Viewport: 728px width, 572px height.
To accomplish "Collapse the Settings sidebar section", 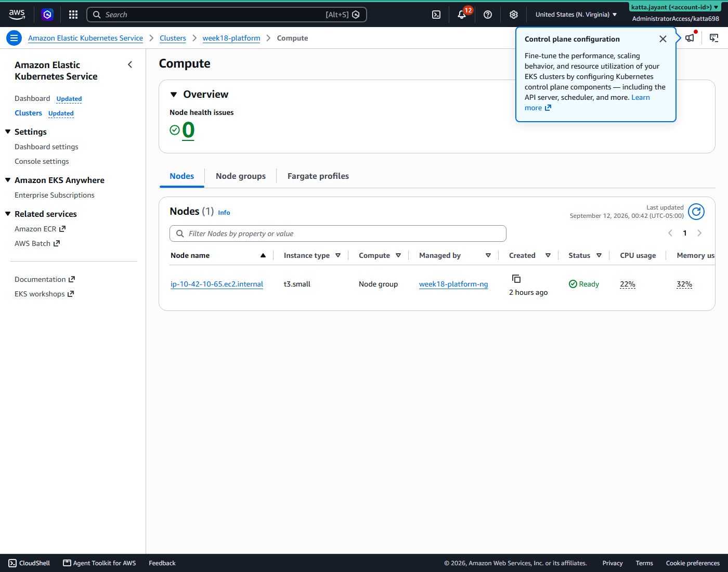I will click(x=8, y=132).
